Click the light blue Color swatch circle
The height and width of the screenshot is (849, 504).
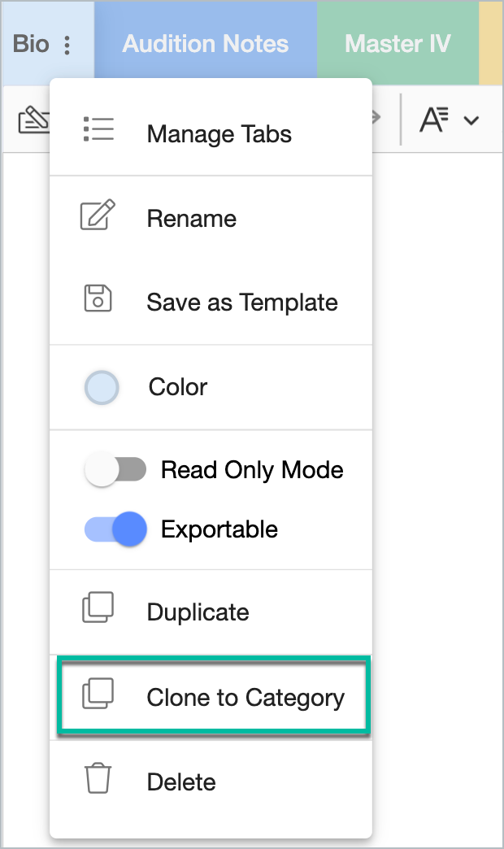[x=102, y=388]
